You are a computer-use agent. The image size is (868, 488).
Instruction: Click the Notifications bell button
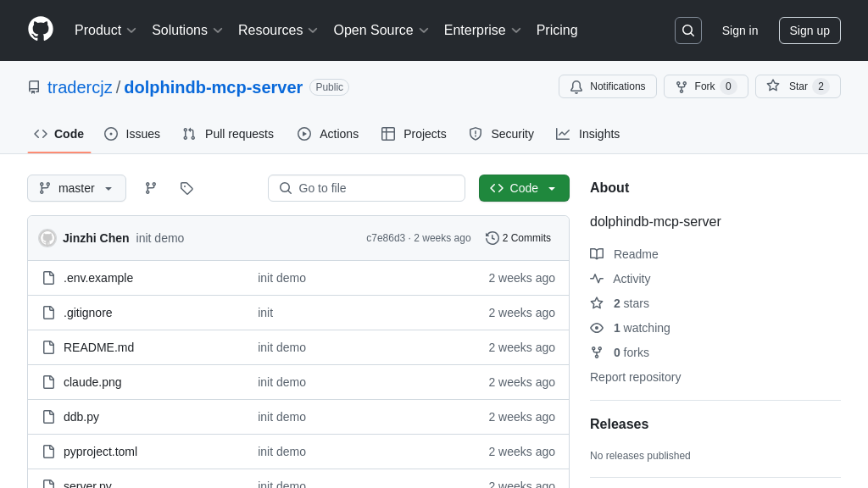point(607,86)
